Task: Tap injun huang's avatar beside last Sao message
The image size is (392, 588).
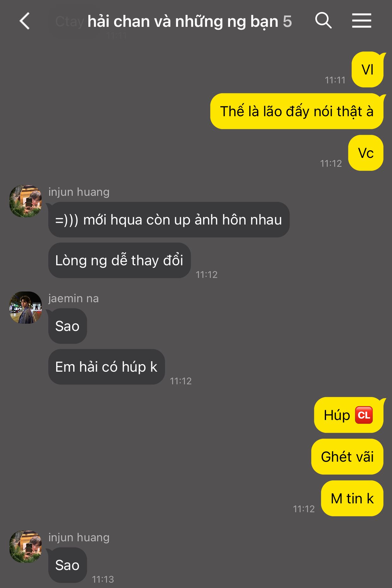Action: point(26,547)
